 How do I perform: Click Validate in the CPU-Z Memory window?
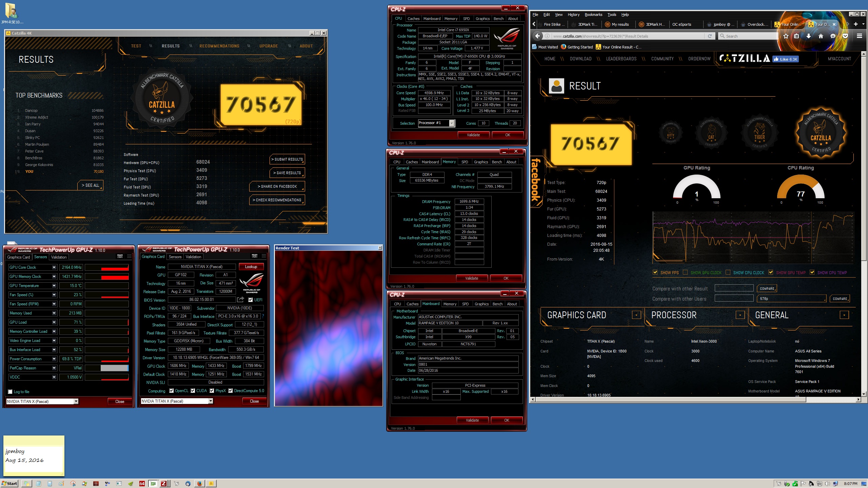472,278
